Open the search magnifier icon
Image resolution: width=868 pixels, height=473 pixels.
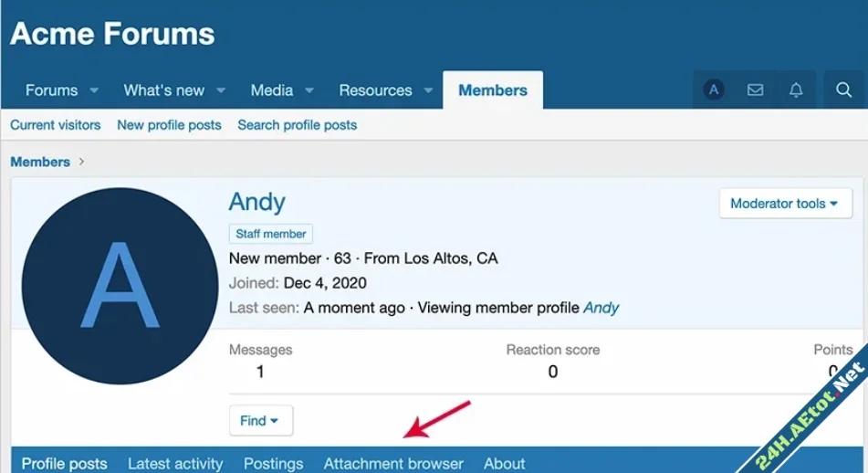[844, 90]
